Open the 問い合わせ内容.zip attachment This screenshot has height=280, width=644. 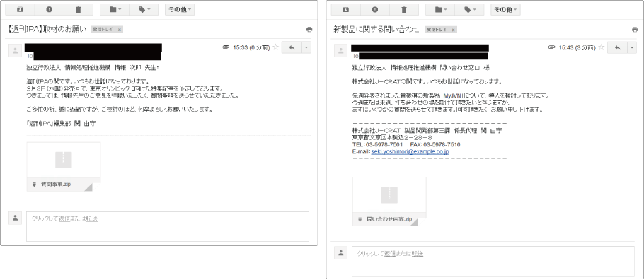389,202
